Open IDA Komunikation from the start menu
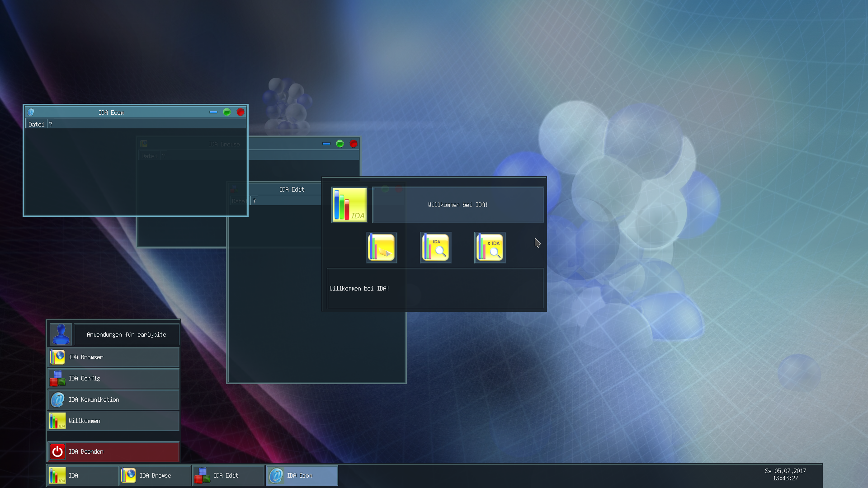Image resolution: width=868 pixels, height=488 pixels. [x=93, y=399]
